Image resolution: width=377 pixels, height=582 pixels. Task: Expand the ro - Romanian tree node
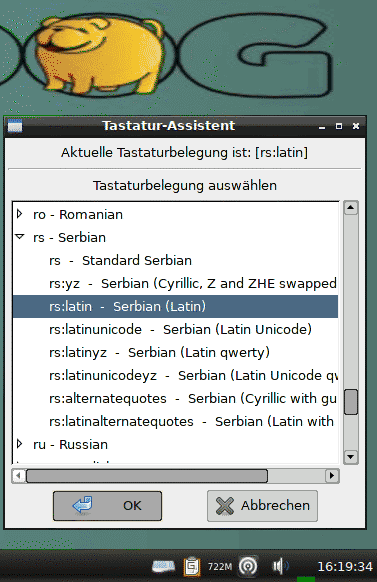[x=20, y=214]
